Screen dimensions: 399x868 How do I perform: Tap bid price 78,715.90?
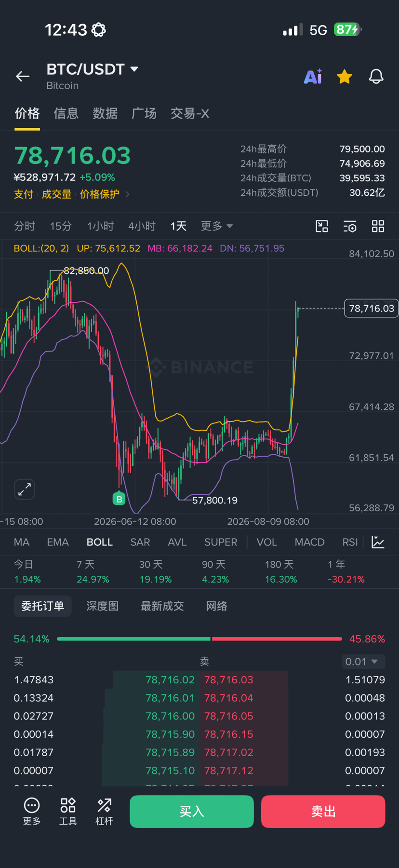pyautogui.click(x=170, y=734)
